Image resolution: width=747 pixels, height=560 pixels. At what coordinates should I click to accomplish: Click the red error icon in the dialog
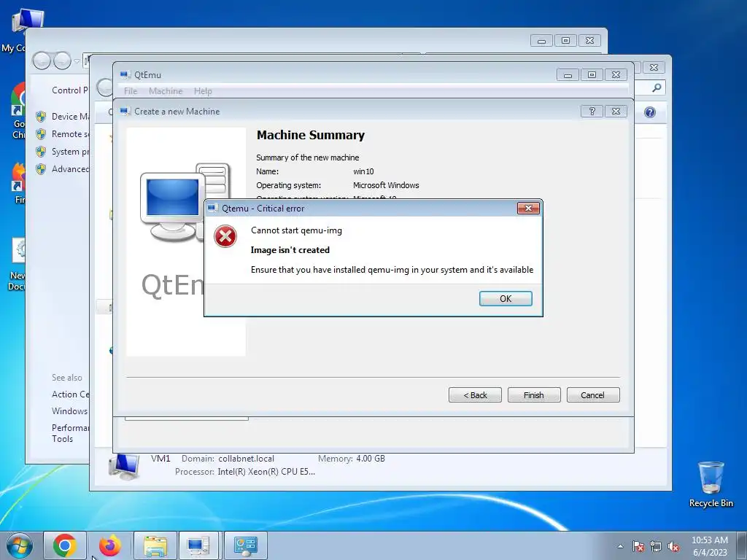click(x=225, y=237)
